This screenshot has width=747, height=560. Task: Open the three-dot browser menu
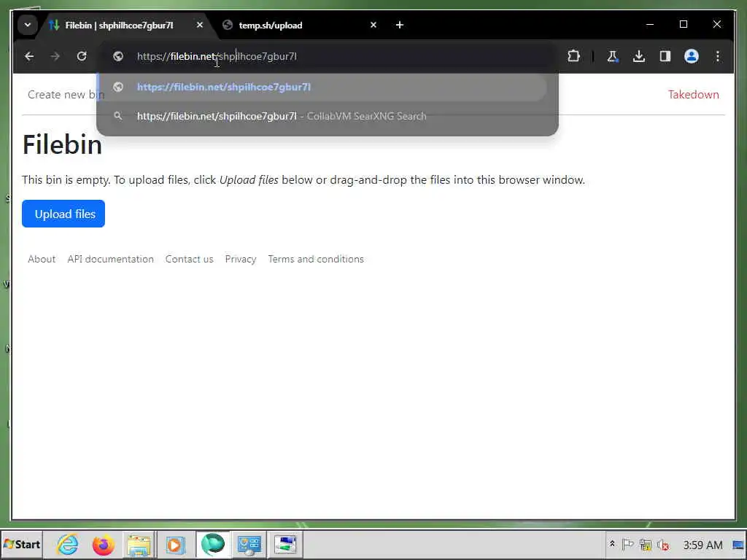(x=718, y=56)
